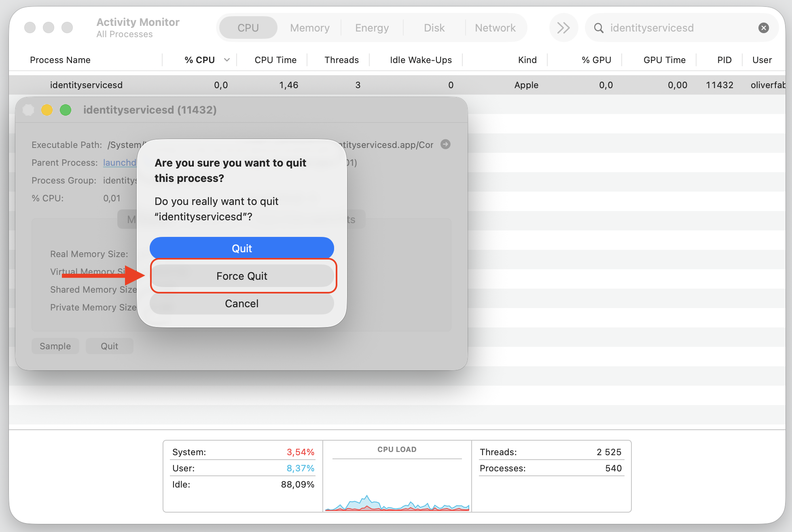This screenshot has width=792, height=532.
Task: Confirm with the blue Quit button
Action: (x=242, y=248)
